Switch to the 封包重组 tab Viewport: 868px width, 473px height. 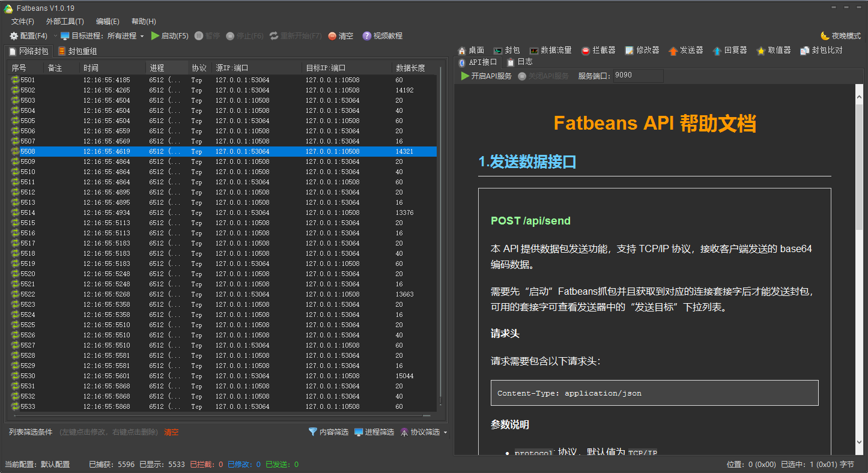click(x=77, y=51)
